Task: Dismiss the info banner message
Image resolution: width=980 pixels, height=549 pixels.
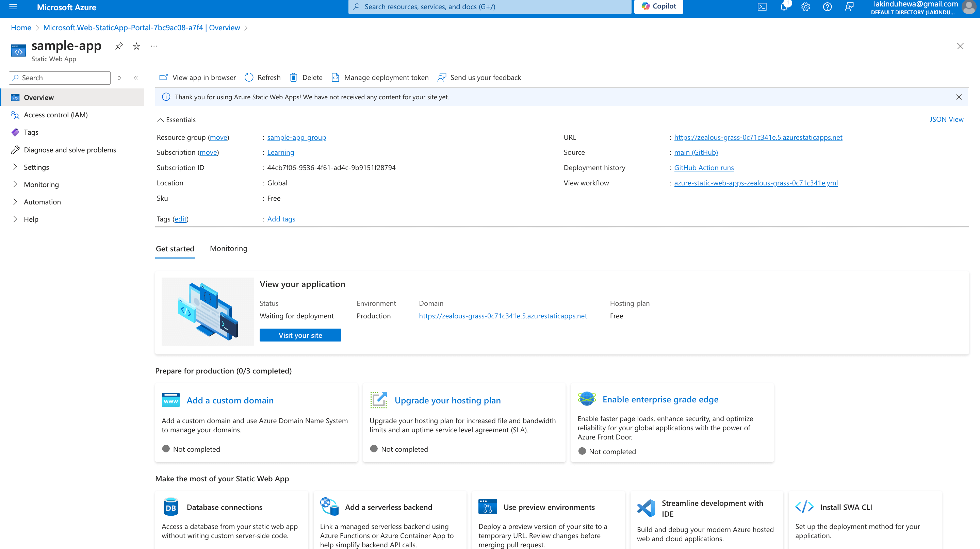Action: pos(959,97)
